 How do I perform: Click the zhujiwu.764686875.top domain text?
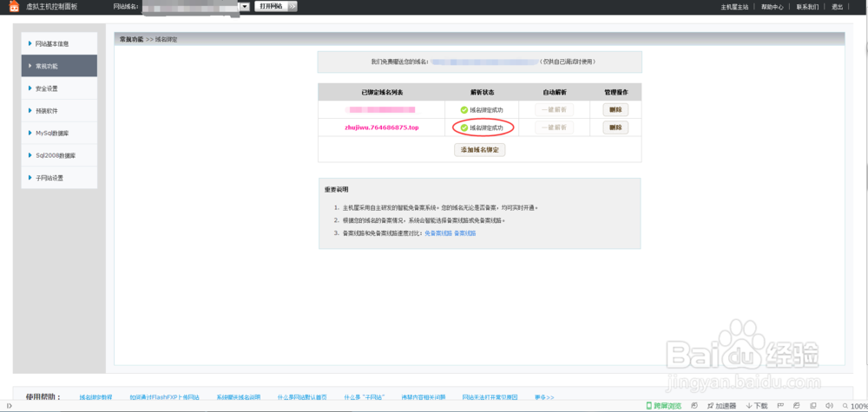(381, 128)
